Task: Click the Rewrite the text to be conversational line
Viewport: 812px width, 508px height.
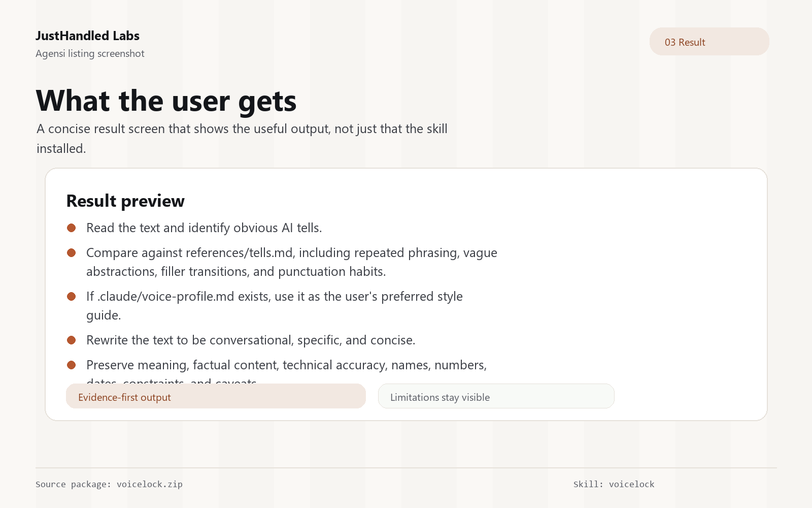Action: [251, 340]
